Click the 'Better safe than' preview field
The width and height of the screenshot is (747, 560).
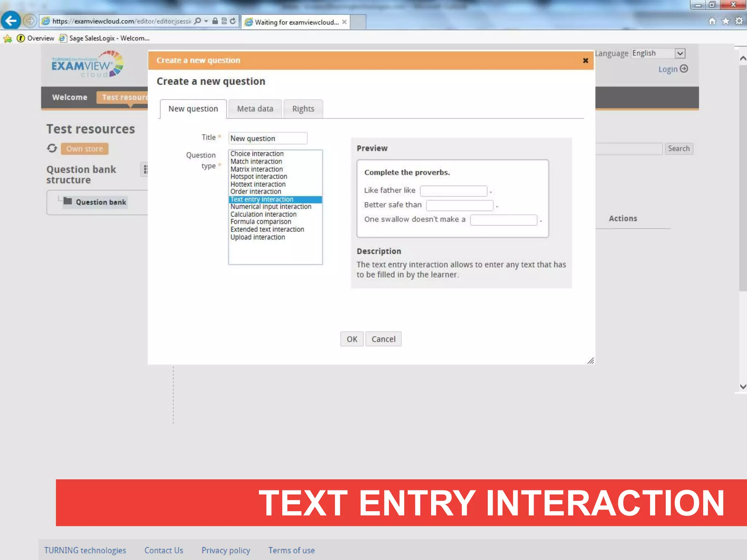pyautogui.click(x=460, y=205)
